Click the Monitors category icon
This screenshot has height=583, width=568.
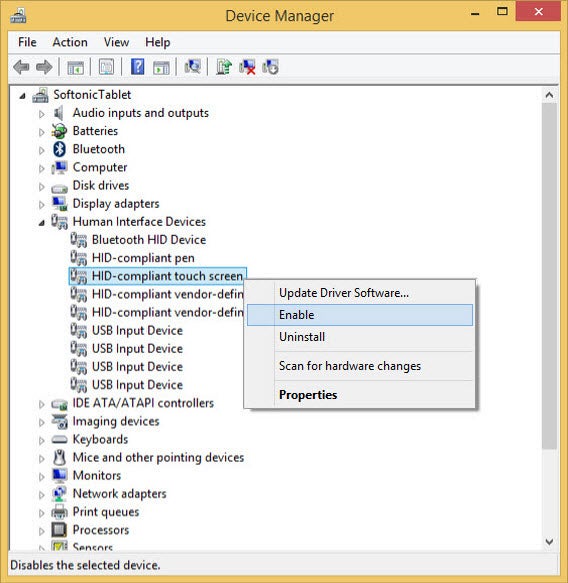(59, 476)
